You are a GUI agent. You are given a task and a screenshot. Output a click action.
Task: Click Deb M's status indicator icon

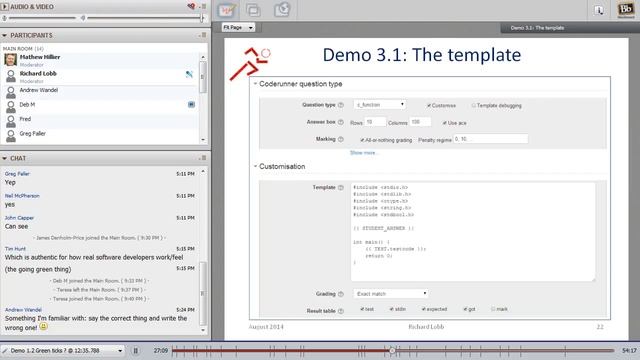(191, 104)
